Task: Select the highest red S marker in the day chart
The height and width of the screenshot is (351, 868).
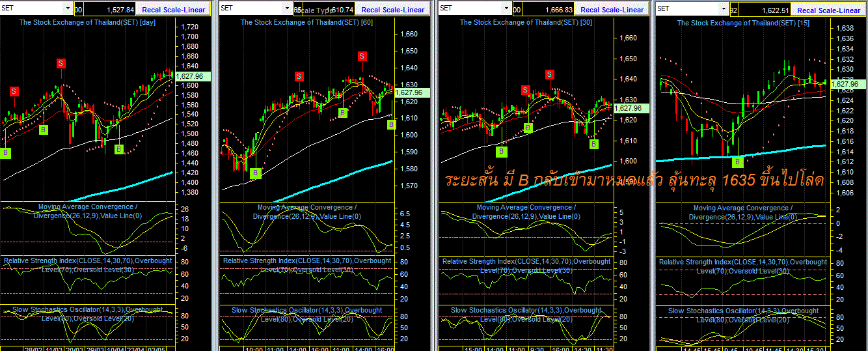Action: click(61, 63)
